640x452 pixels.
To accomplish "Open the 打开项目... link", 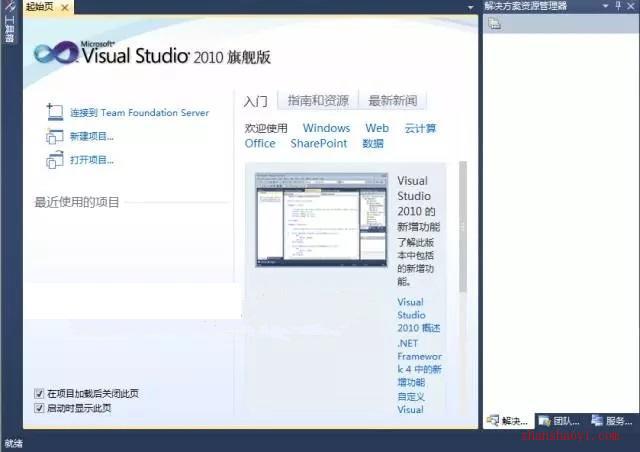I will pyautogui.click(x=92, y=160).
